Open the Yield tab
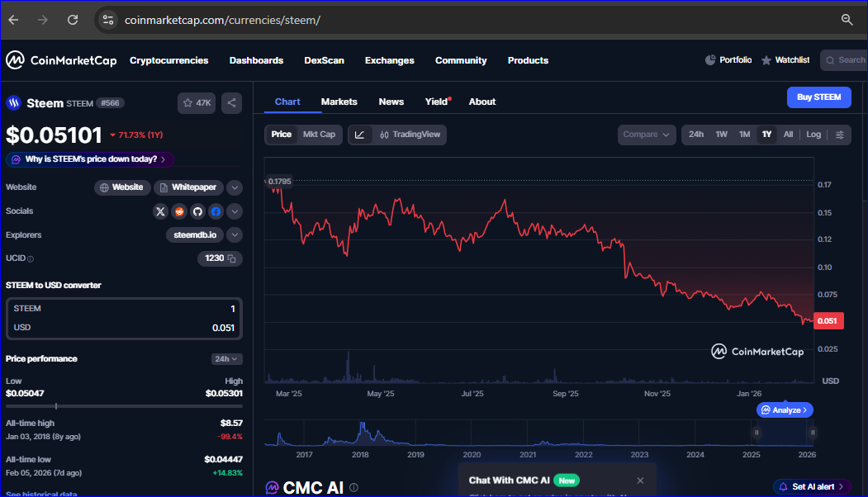The height and width of the screenshot is (497, 868). coord(437,102)
